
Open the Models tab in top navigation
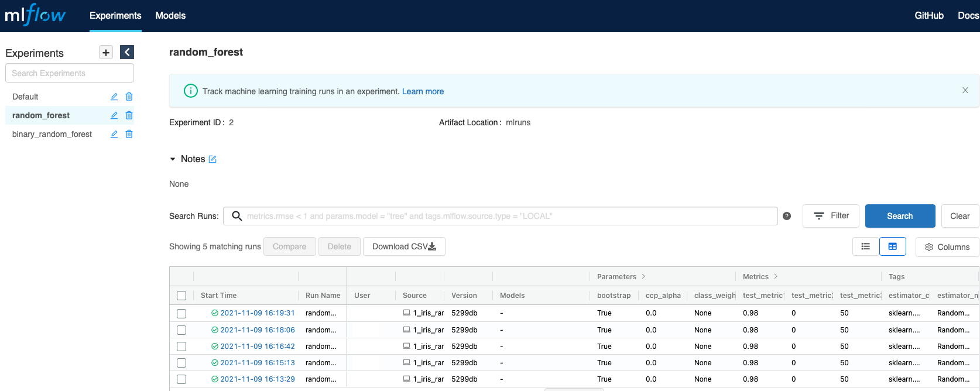coord(170,16)
